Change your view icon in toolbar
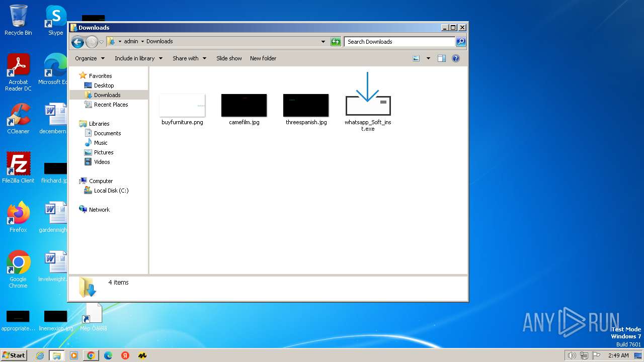 416,58
